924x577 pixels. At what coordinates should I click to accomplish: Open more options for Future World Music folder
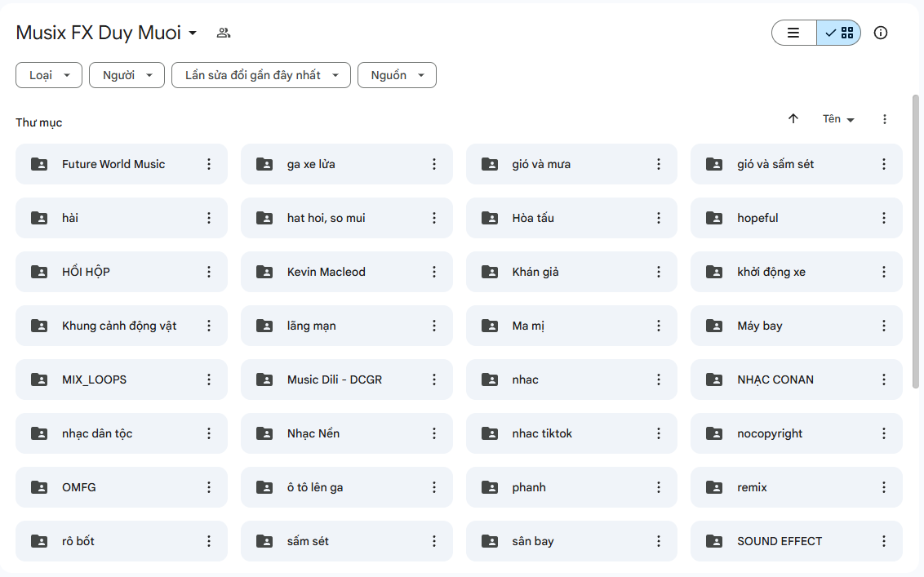point(209,164)
